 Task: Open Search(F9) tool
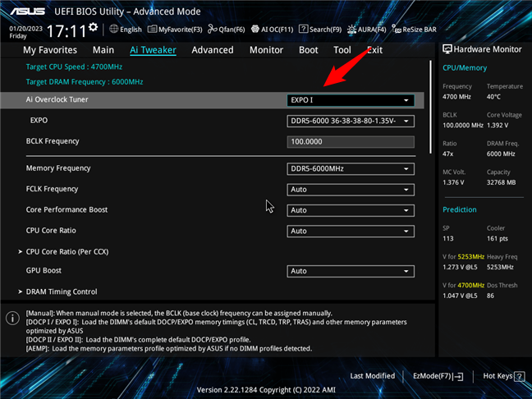click(x=320, y=30)
